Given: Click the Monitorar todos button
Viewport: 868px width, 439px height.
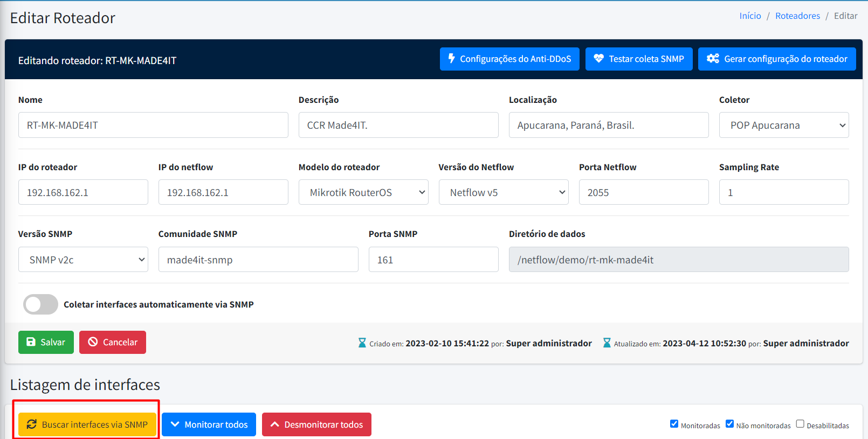Looking at the screenshot, I should pos(209,424).
